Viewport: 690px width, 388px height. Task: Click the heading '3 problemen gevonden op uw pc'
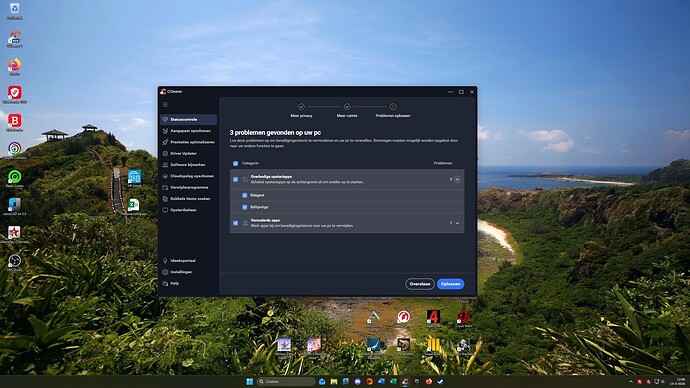pos(275,132)
